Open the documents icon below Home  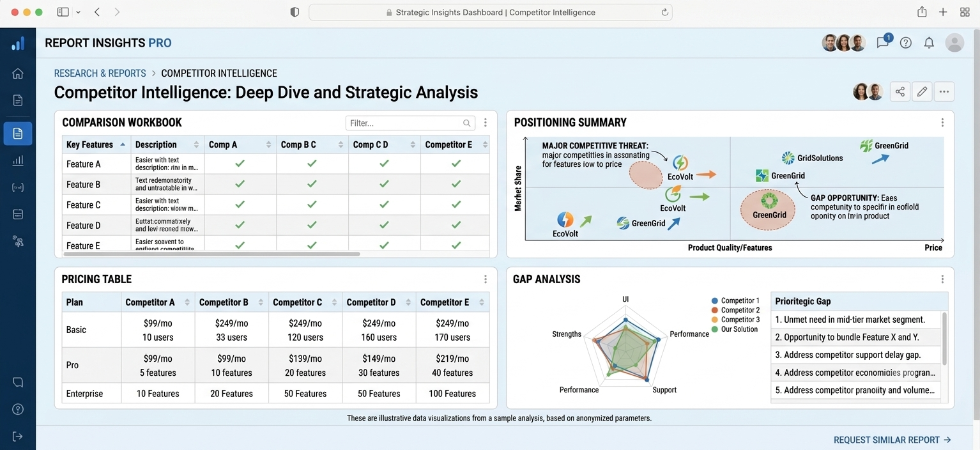pos(18,100)
